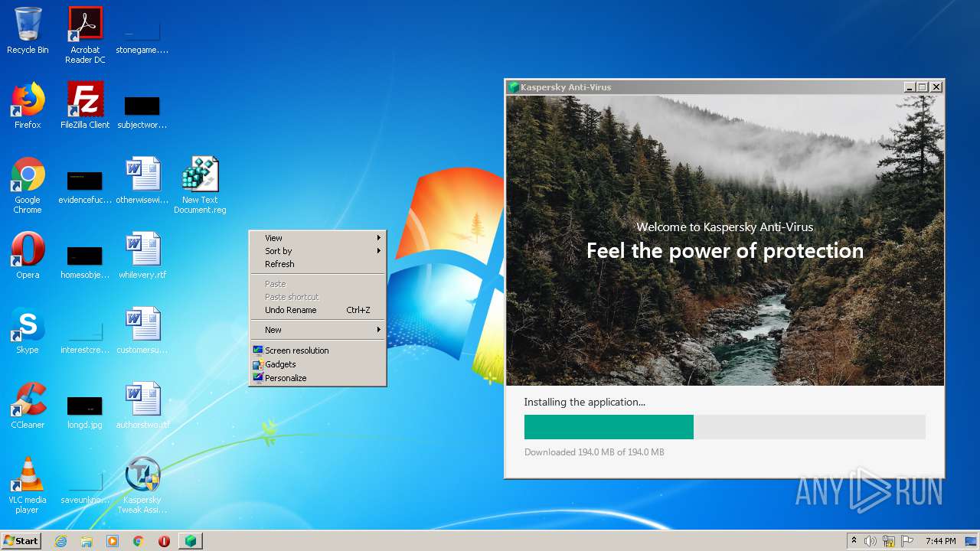Open the Skype desktop shortcut

point(28,330)
